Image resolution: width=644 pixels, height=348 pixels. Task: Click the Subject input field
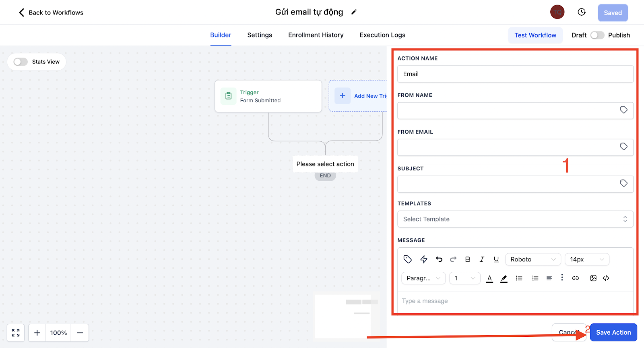[x=515, y=184]
